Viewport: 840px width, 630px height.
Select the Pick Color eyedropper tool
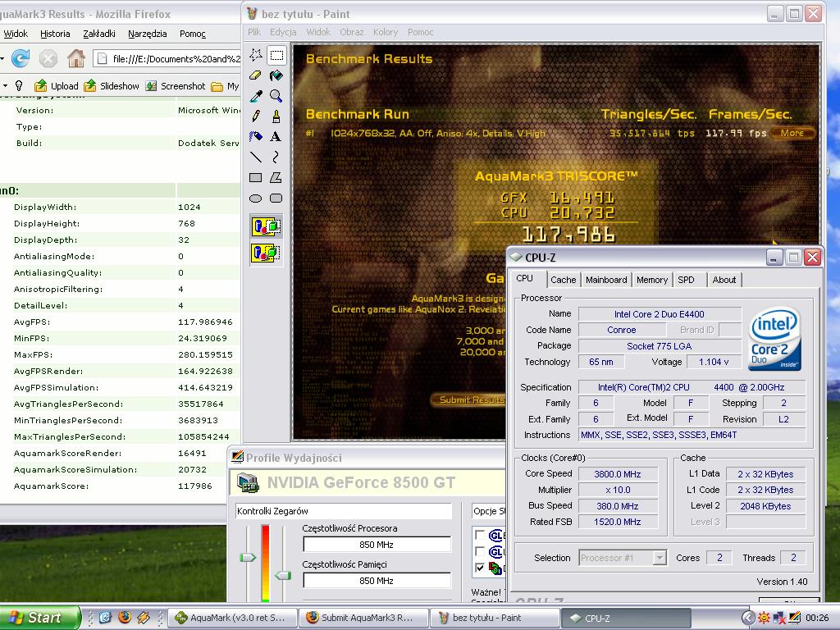tap(256, 96)
